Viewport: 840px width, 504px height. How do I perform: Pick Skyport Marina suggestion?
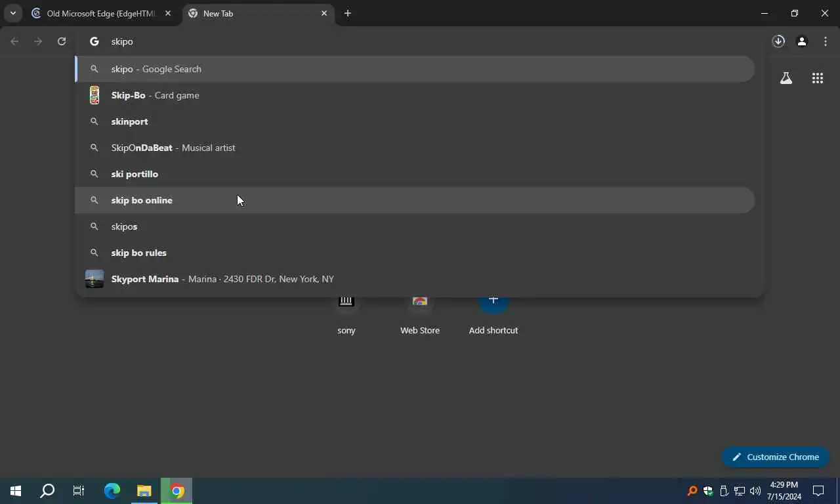(x=415, y=279)
